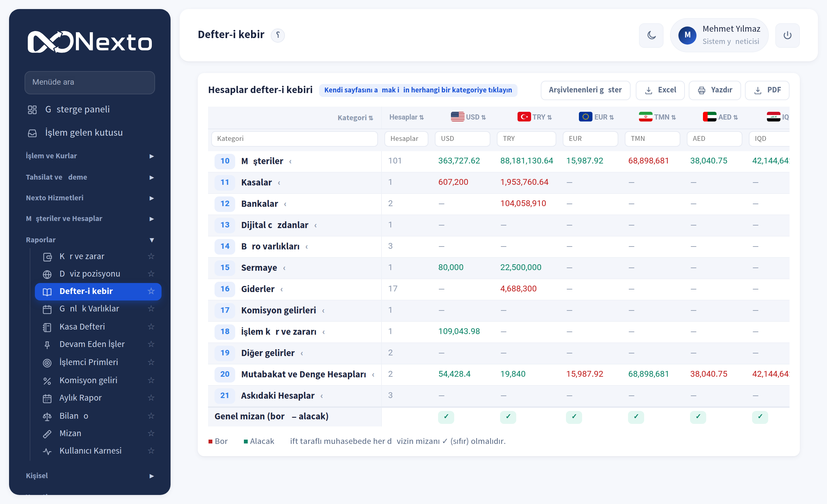Screen dimensions: 827x504
Task: Favorite Komisyon geliri with star
Action: point(151,381)
